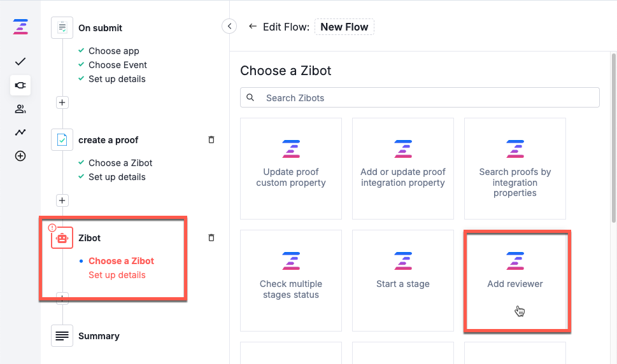Choose the Start a stage Zibot
The width and height of the screenshot is (617, 364).
click(x=403, y=281)
